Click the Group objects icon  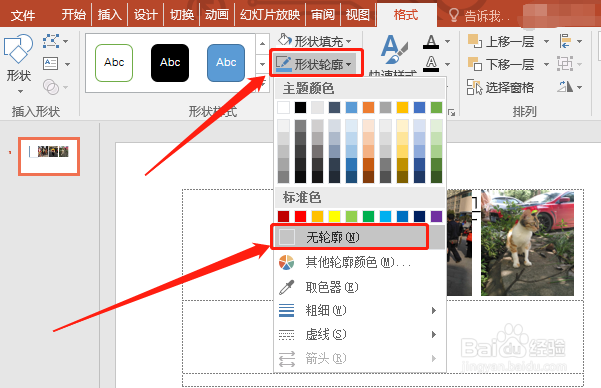click(x=565, y=64)
